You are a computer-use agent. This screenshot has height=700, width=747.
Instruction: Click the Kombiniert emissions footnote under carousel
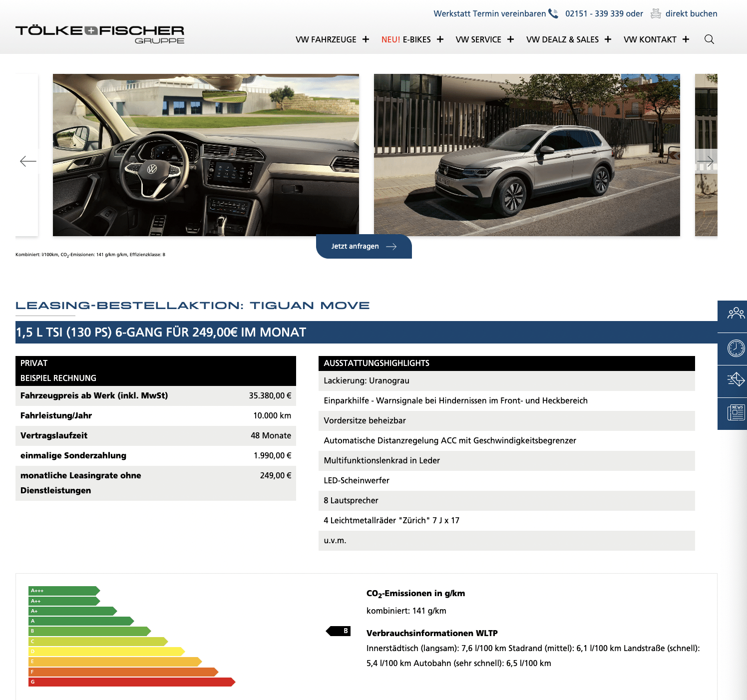point(90,255)
